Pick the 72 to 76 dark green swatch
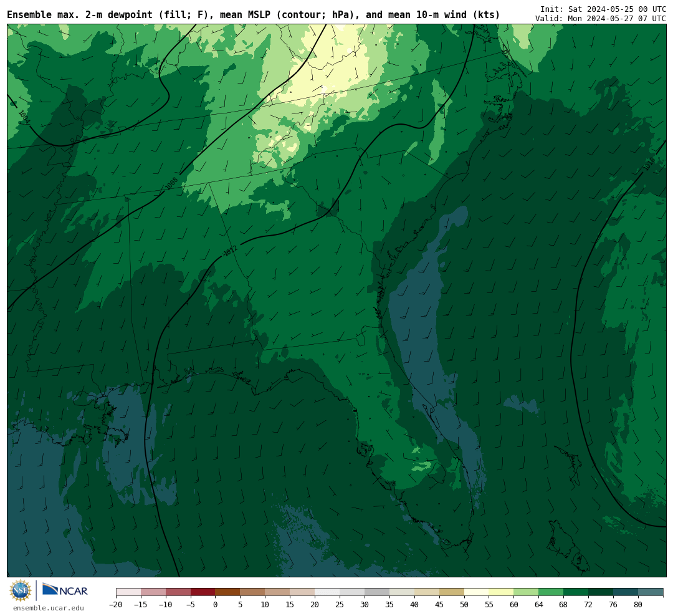The width and height of the screenshot is (673, 616). 601,592
